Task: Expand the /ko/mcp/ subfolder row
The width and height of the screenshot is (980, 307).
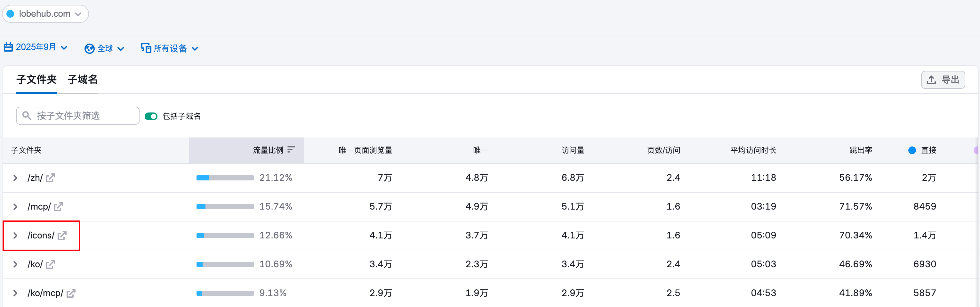Action: (15, 293)
